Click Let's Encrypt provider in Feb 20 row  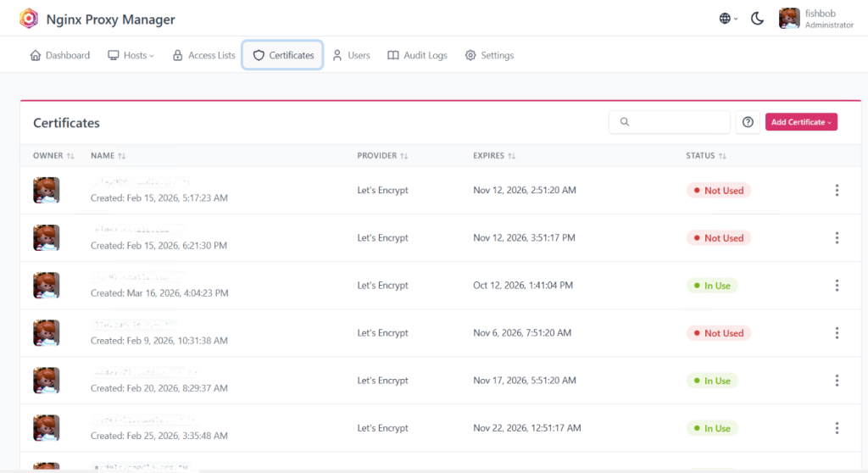click(x=382, y=381)
